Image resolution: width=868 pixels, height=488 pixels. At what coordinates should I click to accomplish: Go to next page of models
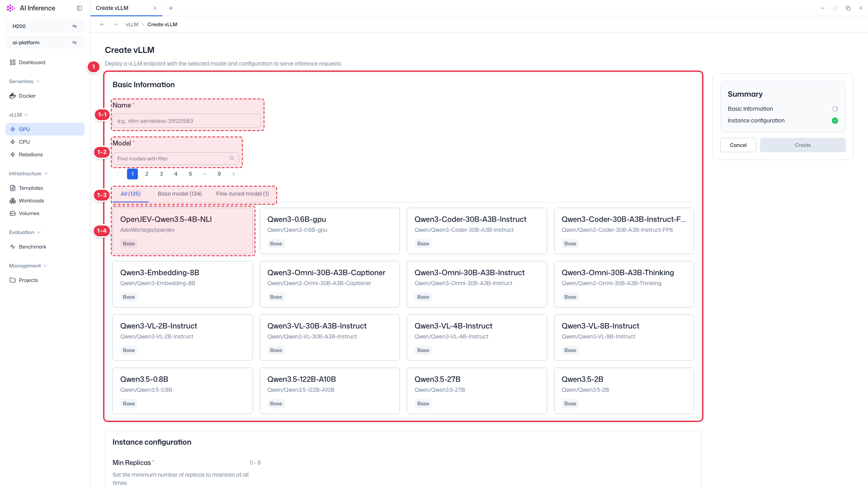click(x=234, y=174)
